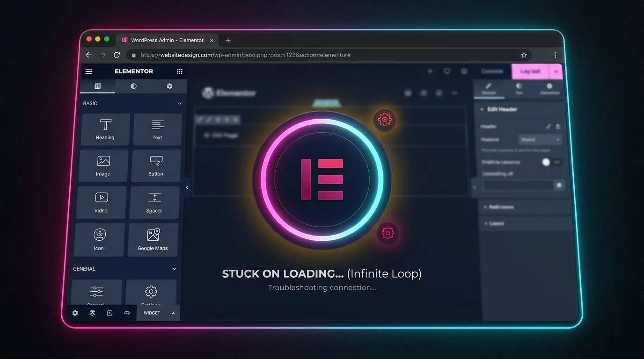Click the trash icon in the Header row
644x359 pixels.
pyautogui.click(x=558, y=127)
